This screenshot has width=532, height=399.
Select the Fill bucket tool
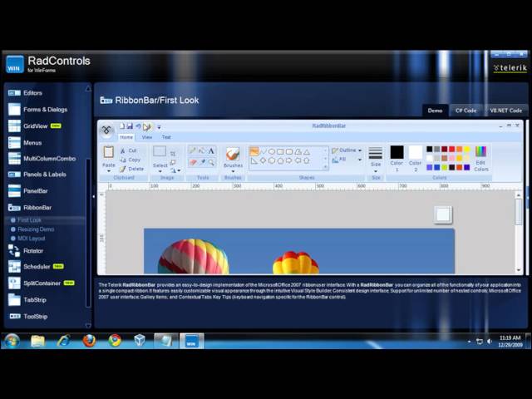[201, 150]
